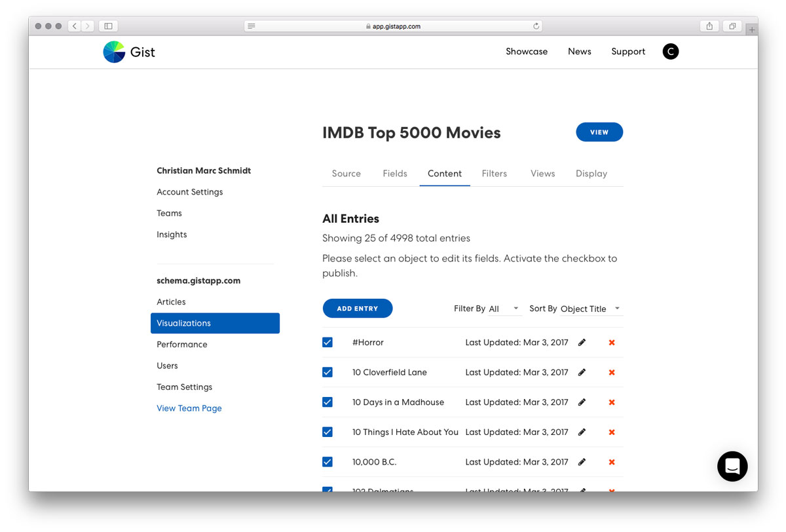Open the View Team Page link

[x=189, y=408]
